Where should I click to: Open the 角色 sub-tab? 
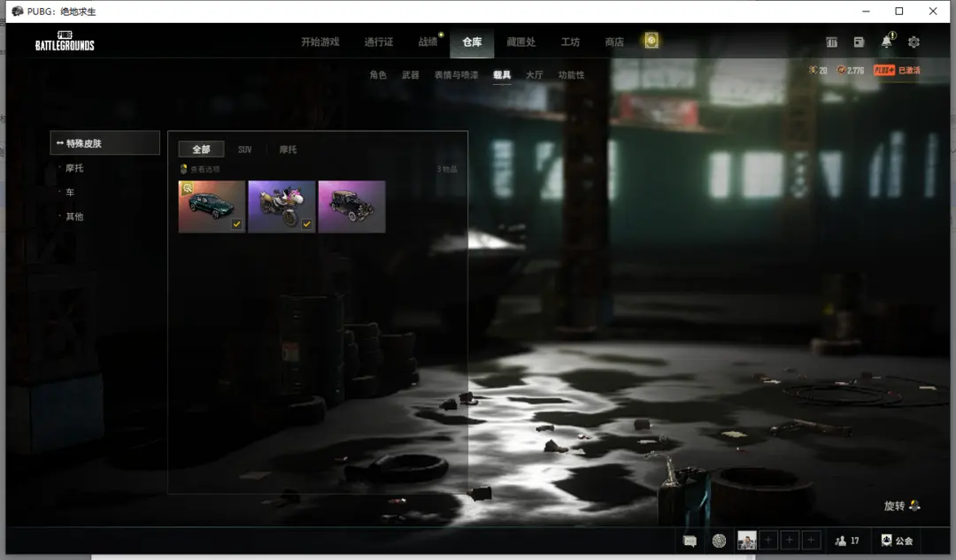click(x=378, y=75)
